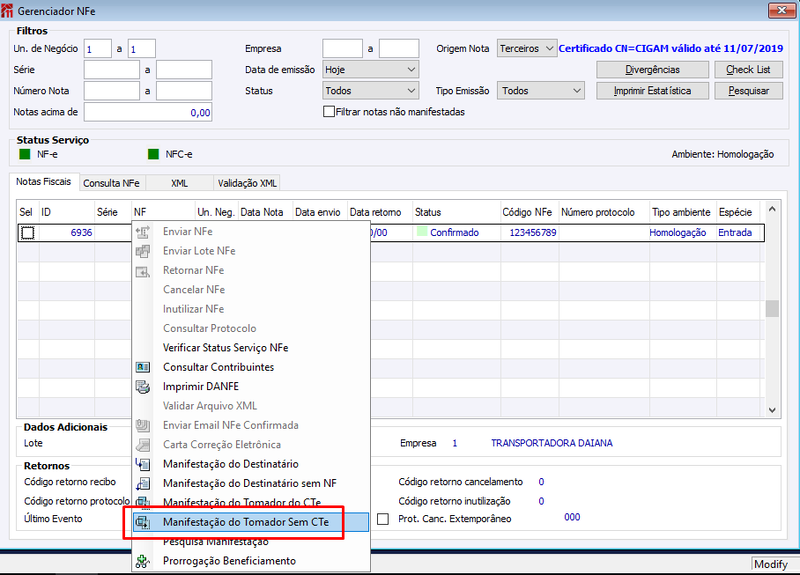
Task: Open the Divergências button
Action: (653, 69)
